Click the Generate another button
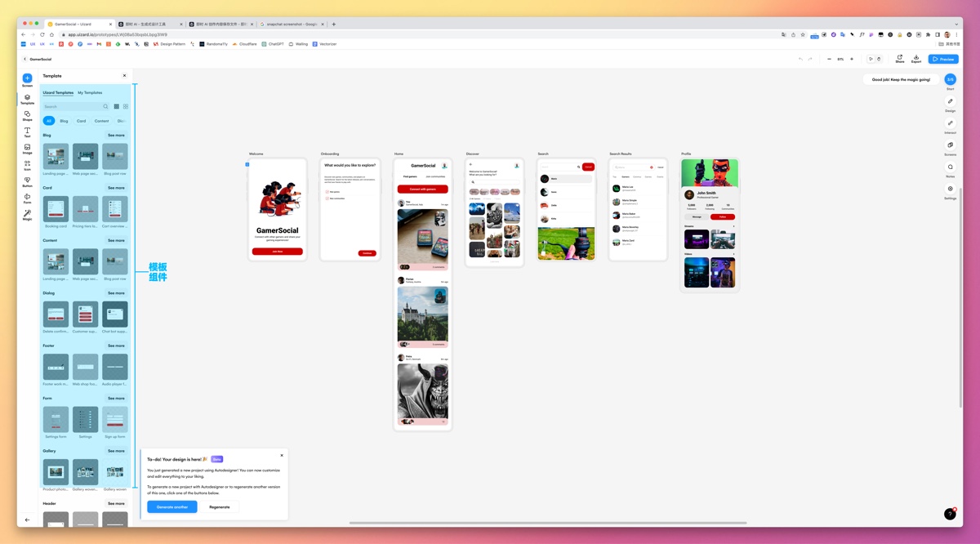Screen dimensions: 980x544 click(x=172, y=506)
